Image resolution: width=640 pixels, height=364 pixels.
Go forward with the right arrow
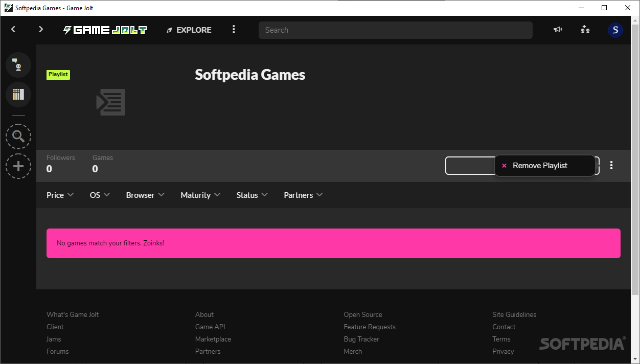(x=41, y=30)
